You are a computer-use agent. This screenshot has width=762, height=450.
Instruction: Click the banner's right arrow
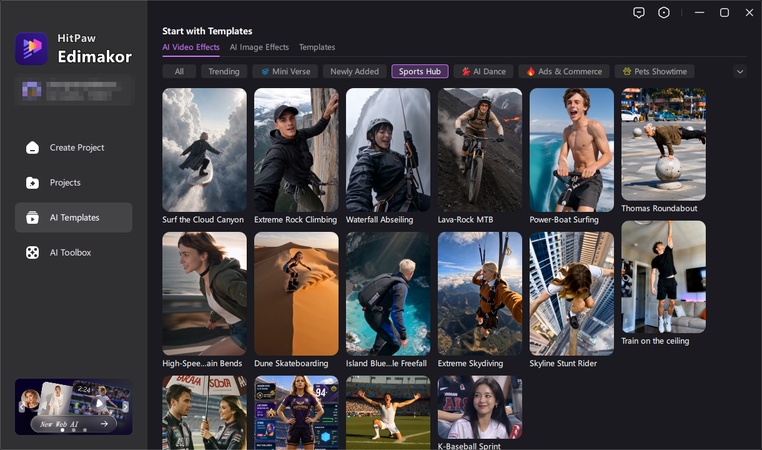pyautogui.click(x=125, y=407)
